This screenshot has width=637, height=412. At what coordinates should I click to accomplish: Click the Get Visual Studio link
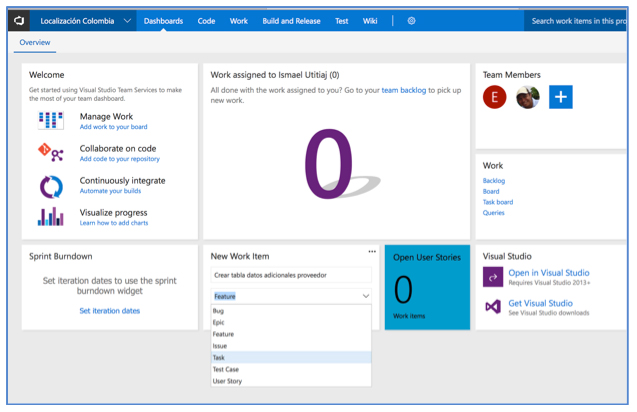540,303
